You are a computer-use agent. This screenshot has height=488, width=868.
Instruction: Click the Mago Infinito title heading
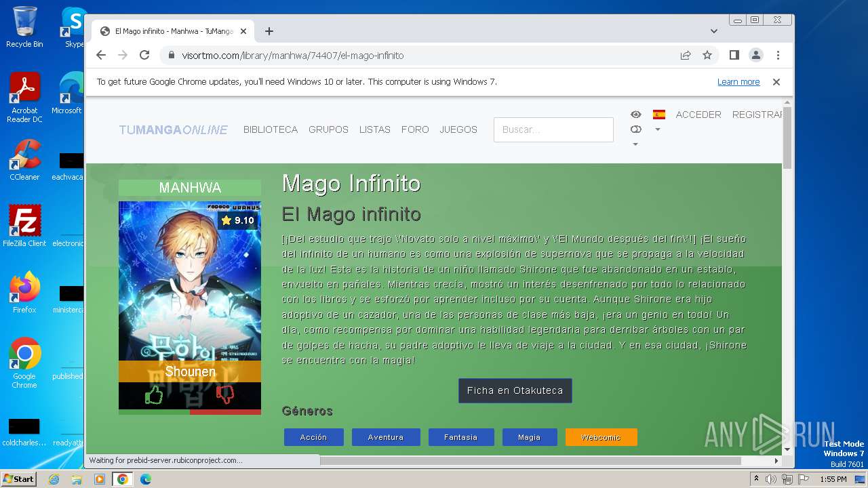[x=351, y=184]
